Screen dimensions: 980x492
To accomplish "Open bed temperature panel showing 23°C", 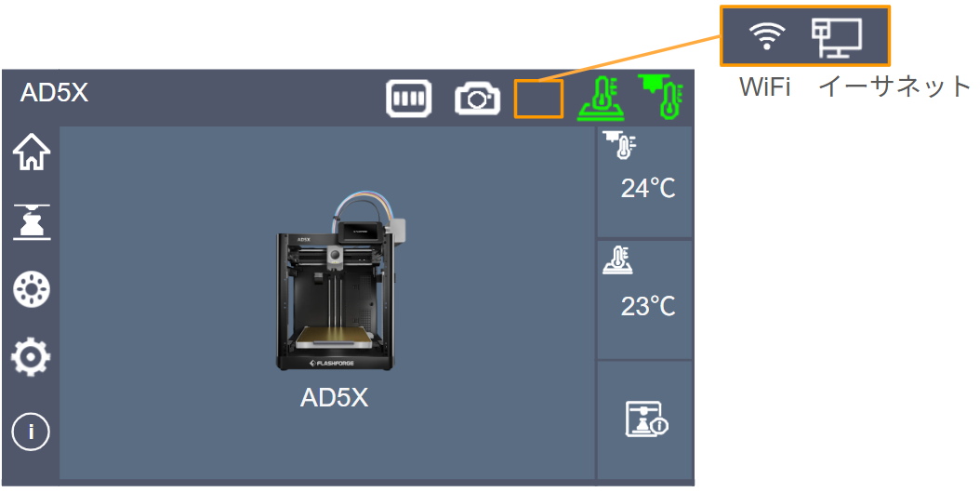I will point(645,300).
